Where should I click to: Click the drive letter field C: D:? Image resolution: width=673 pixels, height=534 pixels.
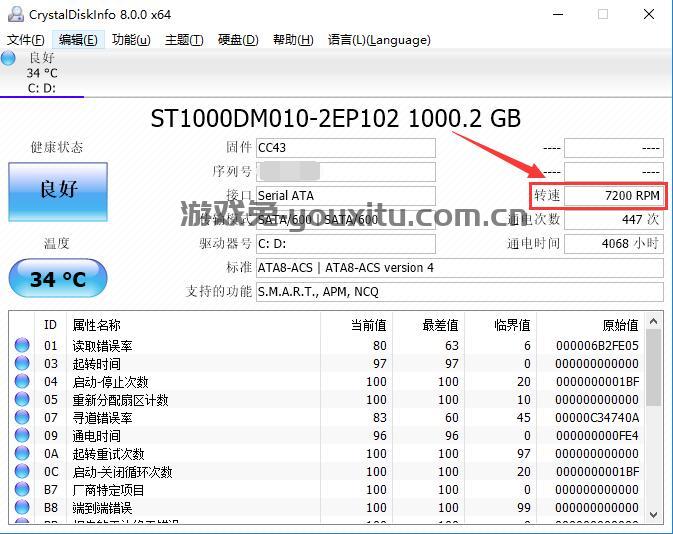tap(346, 244)
